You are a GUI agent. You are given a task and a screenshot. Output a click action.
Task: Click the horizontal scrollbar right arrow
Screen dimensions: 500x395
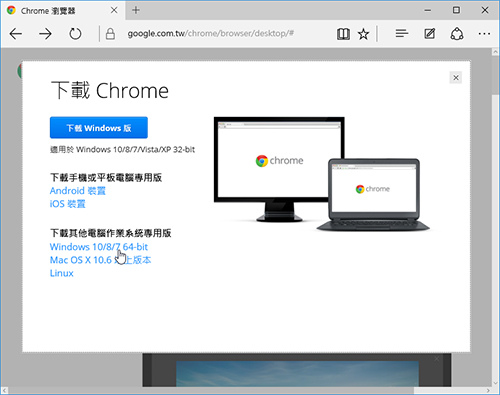click(x=488, y=390)
